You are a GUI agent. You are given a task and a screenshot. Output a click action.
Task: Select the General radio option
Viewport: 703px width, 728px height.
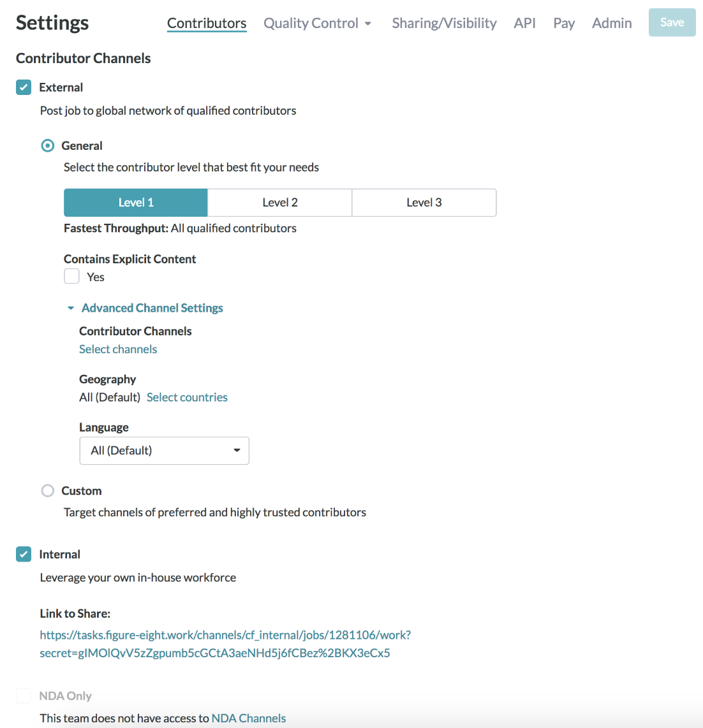pyautogui.click(x=47, y=145)
